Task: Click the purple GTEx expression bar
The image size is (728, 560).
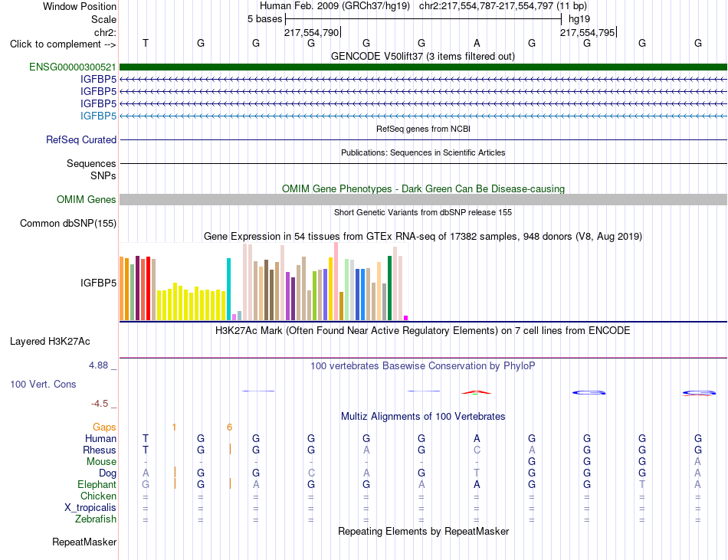Action: (287, 296)
